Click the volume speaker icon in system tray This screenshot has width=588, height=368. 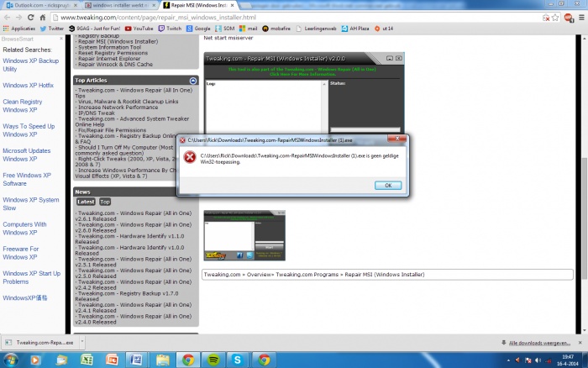coord(538,360)
